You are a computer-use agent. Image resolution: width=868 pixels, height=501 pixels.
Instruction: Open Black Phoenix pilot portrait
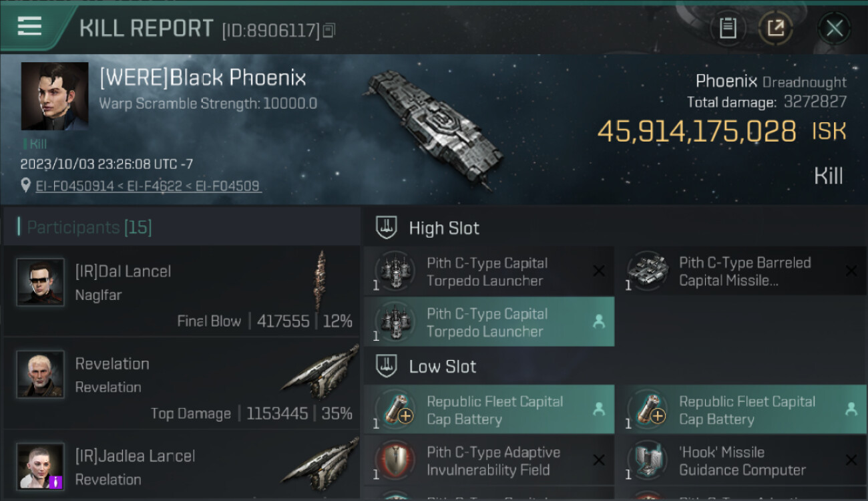click(55, 96)
